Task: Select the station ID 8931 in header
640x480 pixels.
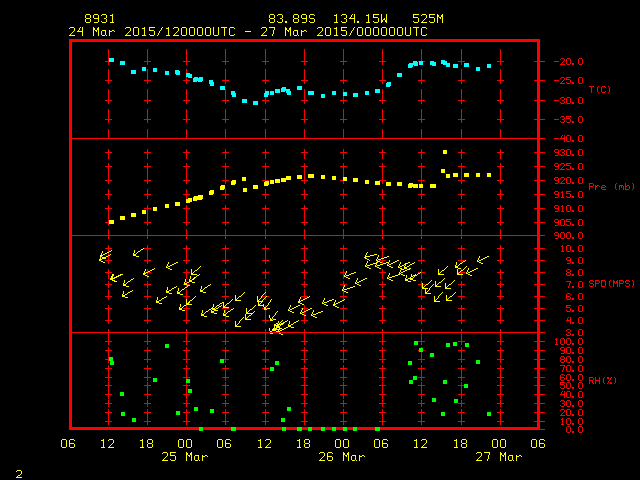Action: coord(100,19)
